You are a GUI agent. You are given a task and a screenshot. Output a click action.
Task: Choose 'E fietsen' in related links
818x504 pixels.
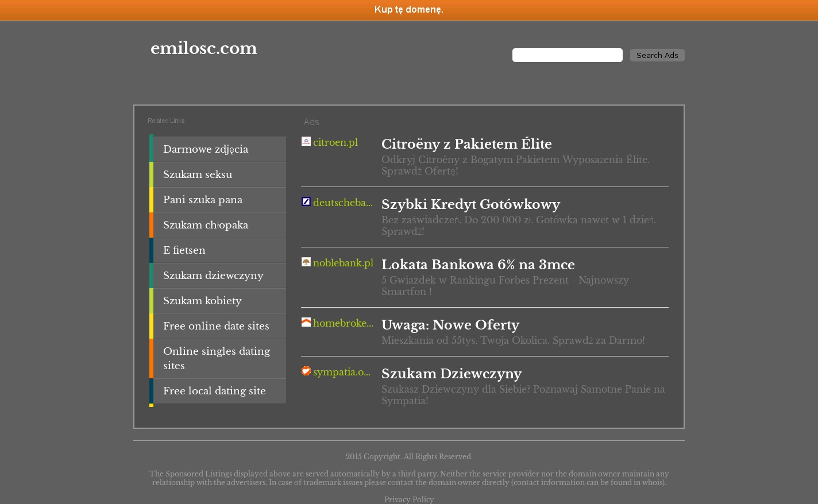184,250
